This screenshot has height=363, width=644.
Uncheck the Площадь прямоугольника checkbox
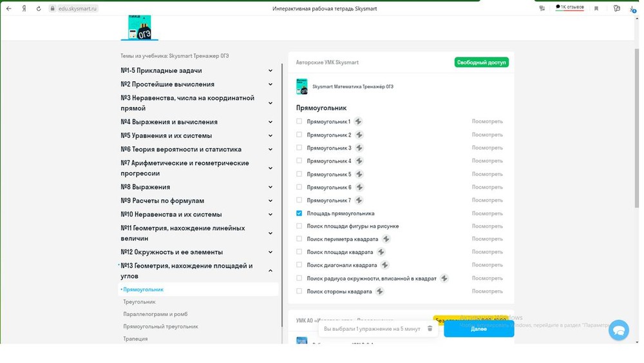299,213
